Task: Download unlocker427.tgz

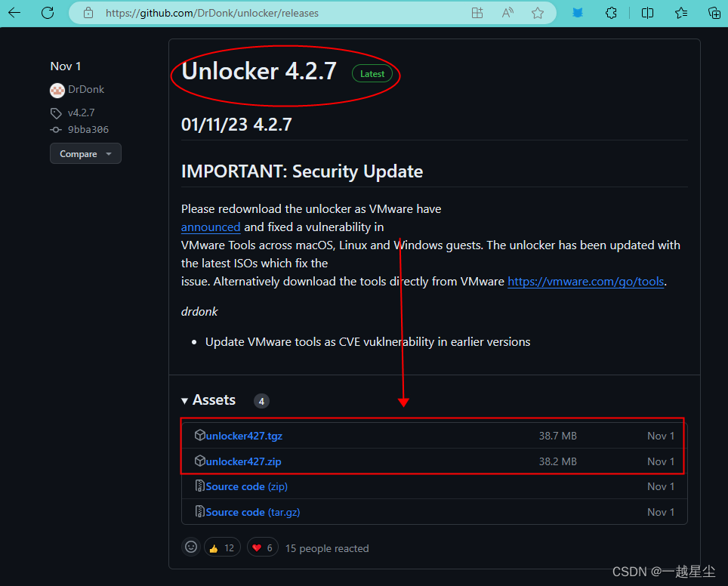Action: [244, 436]
